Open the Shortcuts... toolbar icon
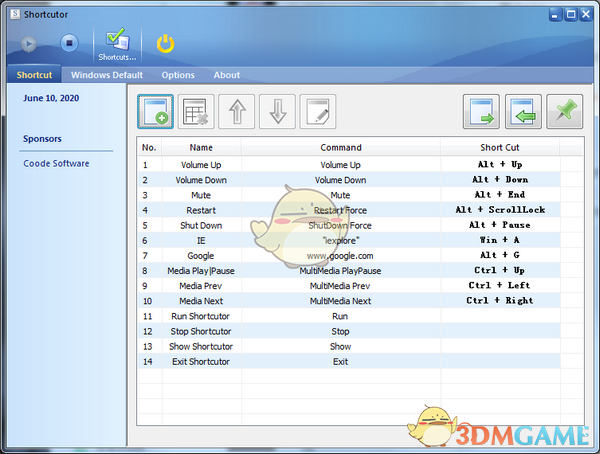600x454 pixels. tap(117, 44)
